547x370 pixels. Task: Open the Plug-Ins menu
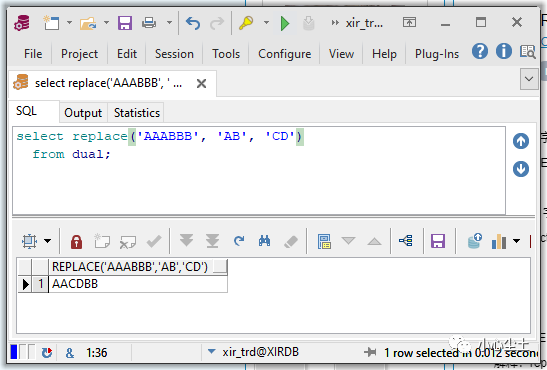(x=437, y=54)
